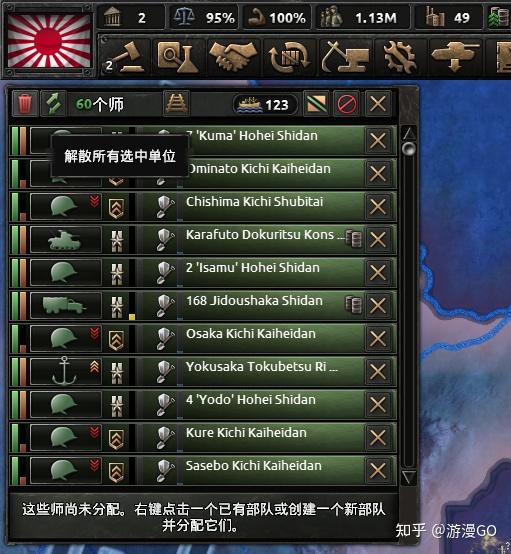This screenshot has height=554, width=511.
Task: Open recruit and deploy tank icon
Action: tap(455, 57)
